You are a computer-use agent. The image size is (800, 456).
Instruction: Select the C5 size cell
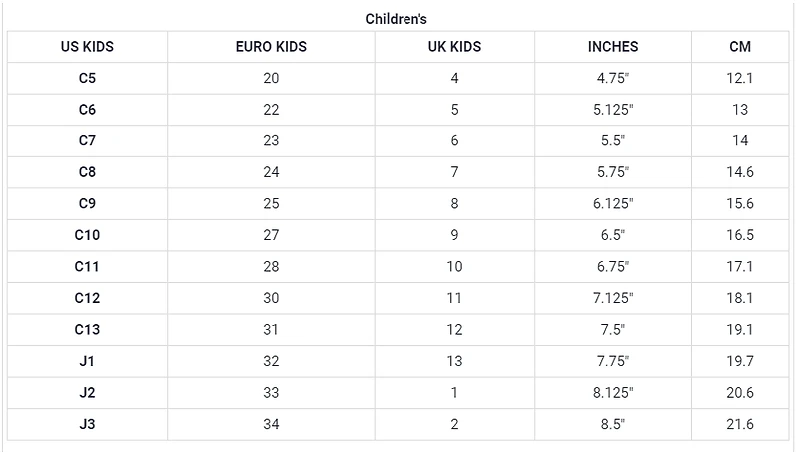pos(87,78)
